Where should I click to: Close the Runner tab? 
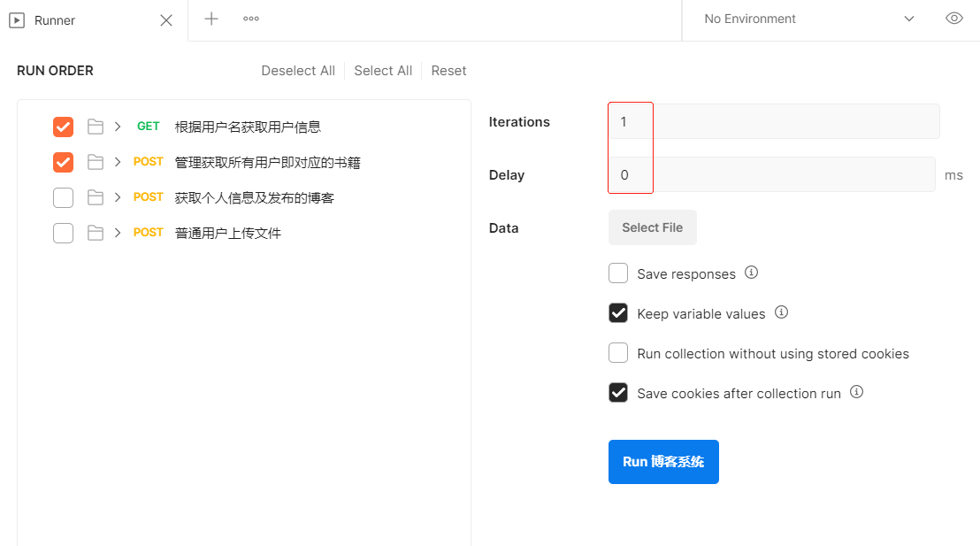166,20
